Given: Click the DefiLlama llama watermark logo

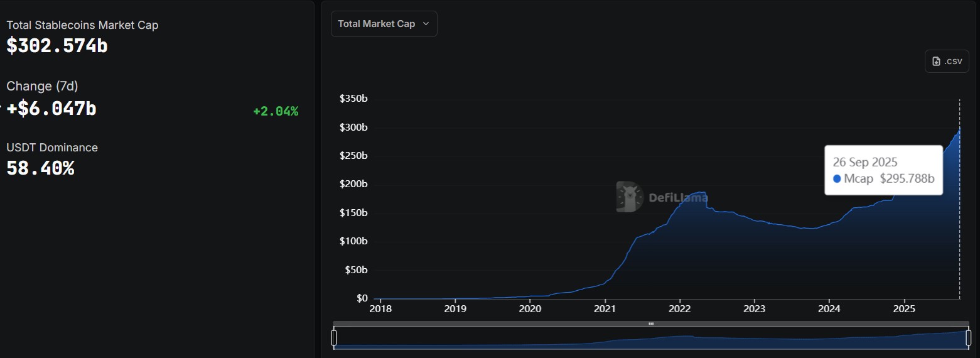Looking at the screenshot, I should [x=628, y=197].
